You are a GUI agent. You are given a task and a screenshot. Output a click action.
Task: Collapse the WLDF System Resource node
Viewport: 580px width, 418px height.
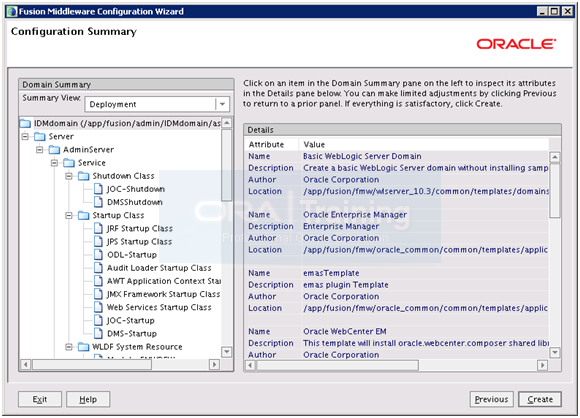[x=69, y=347]
